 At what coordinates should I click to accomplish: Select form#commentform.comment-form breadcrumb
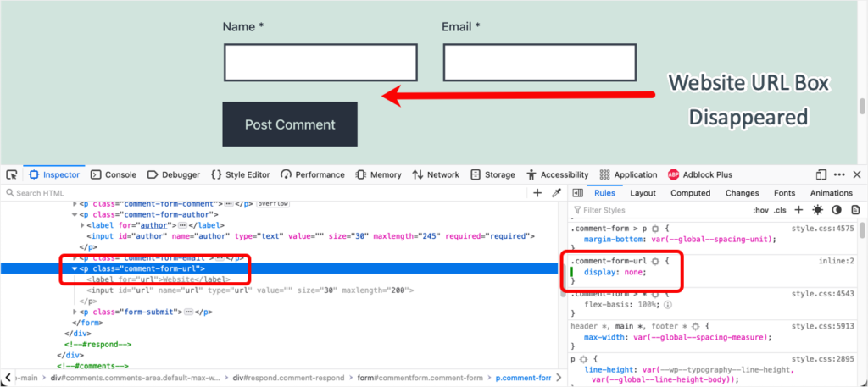420,378
